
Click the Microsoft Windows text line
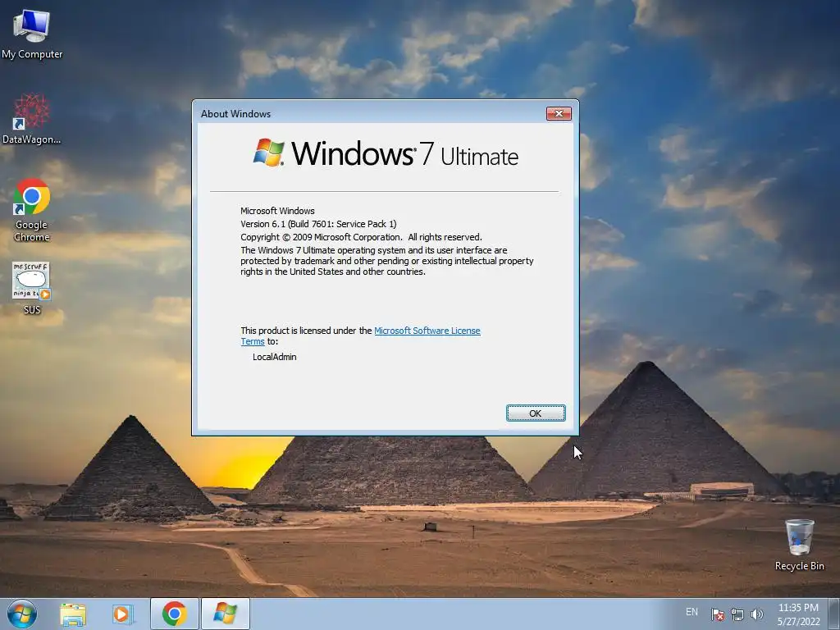coord(277,211)
